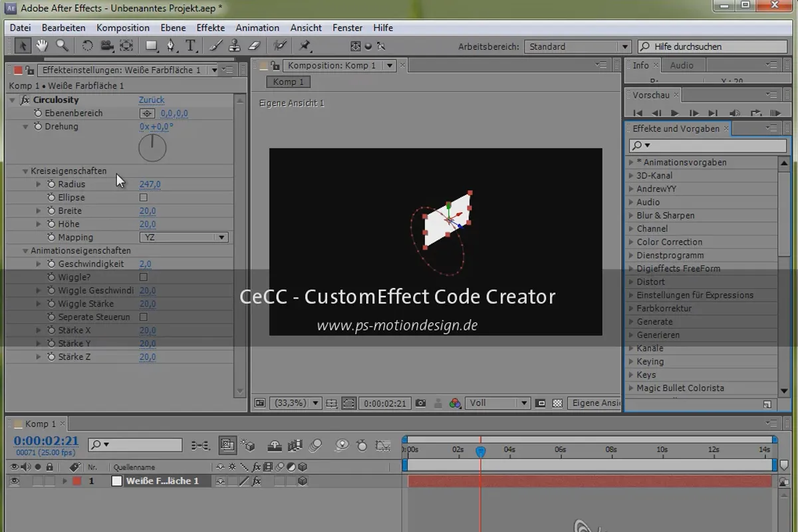
Task: Toggle the Radius stopwatch keyframe
Action: (x=51, y=184)
